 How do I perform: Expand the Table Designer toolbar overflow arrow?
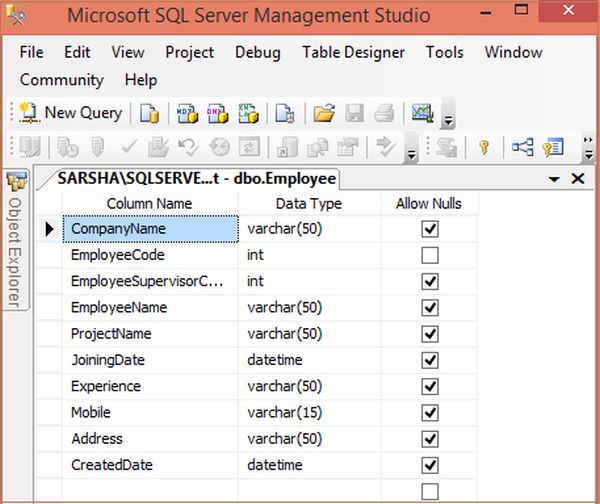pyautogui.click(x=587, y=150)
